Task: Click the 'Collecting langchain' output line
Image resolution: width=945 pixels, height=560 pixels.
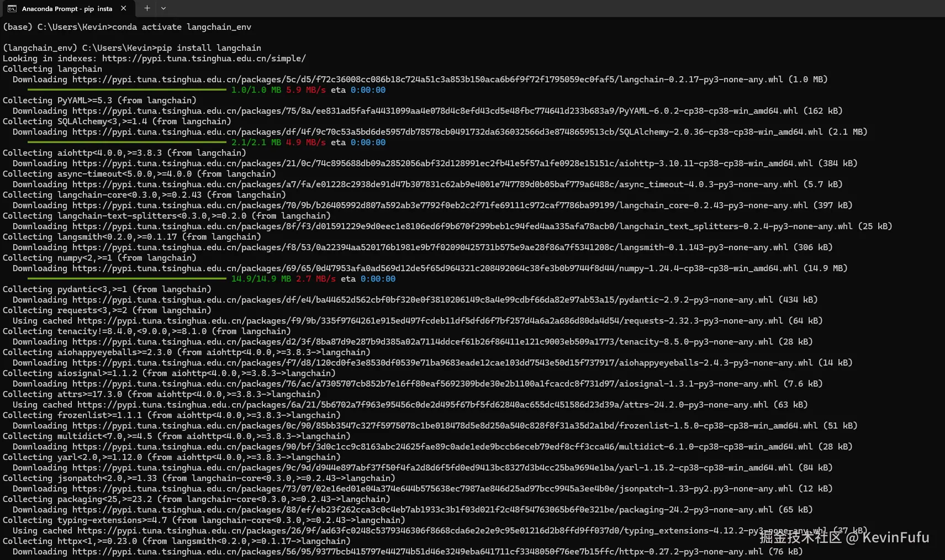Action: click(x=52, y=69)
